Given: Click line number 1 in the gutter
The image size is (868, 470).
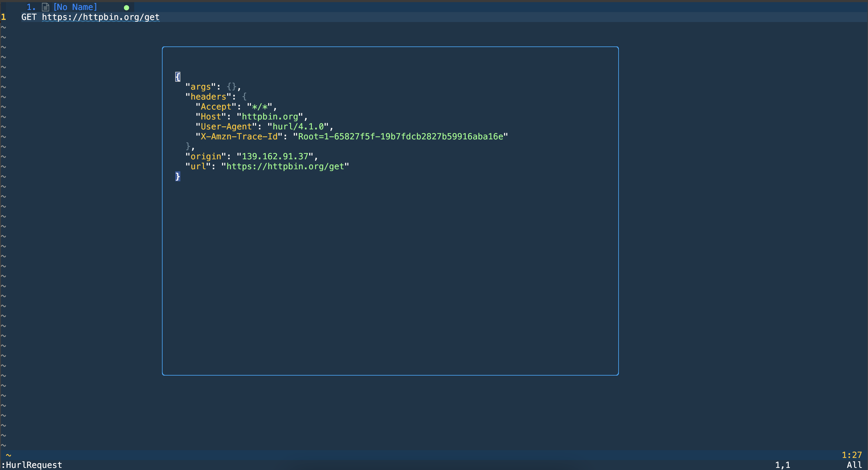Looking at the screenshot, I should pos(4,17).
